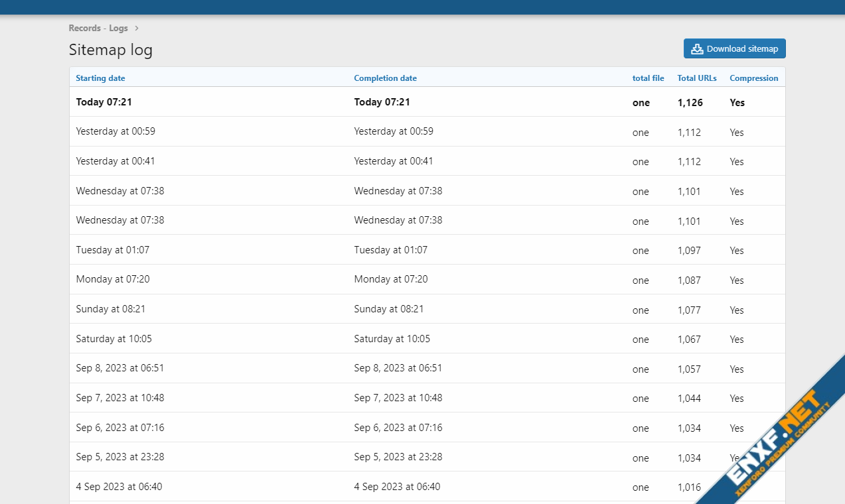Click the Sep 5, 2023 at 23:28 entry
845x504 pixels.
point(119,457)
